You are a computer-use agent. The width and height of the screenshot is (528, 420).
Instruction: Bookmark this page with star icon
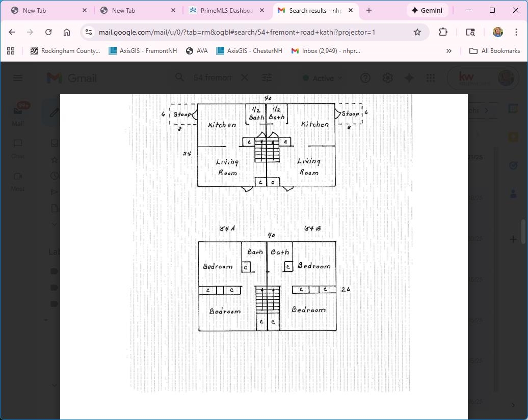click(417, 32)
